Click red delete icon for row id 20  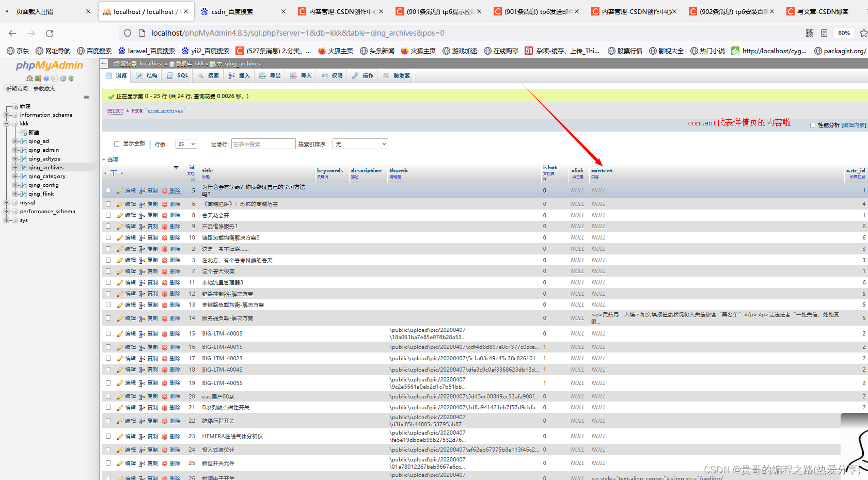165,397
